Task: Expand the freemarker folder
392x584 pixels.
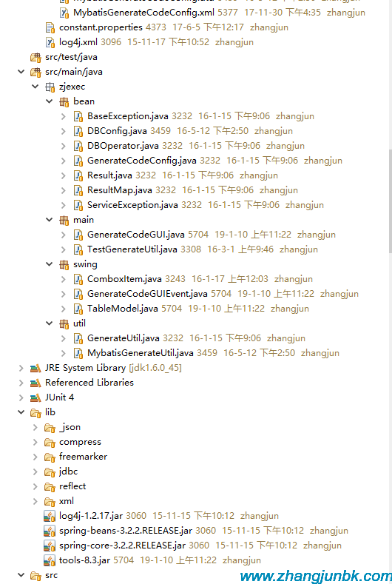Action: pos(36,457)
